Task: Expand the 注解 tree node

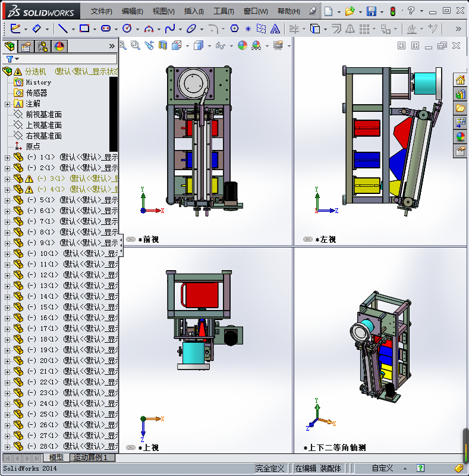Action: [x=8, y=104]
